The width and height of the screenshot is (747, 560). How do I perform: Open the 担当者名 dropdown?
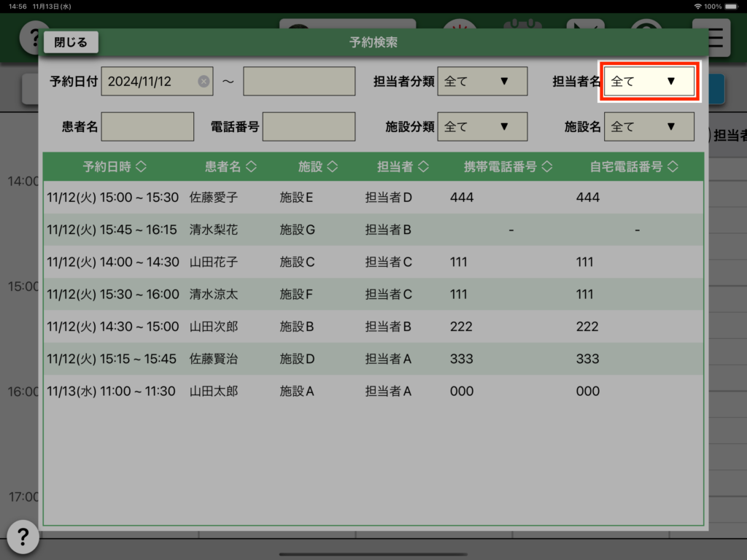[x=649, y=82]
